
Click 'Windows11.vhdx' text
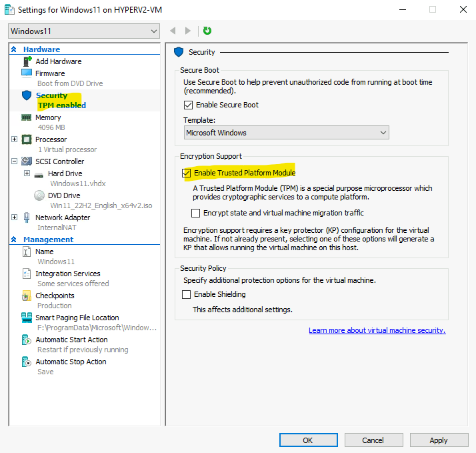pos(78,183)
